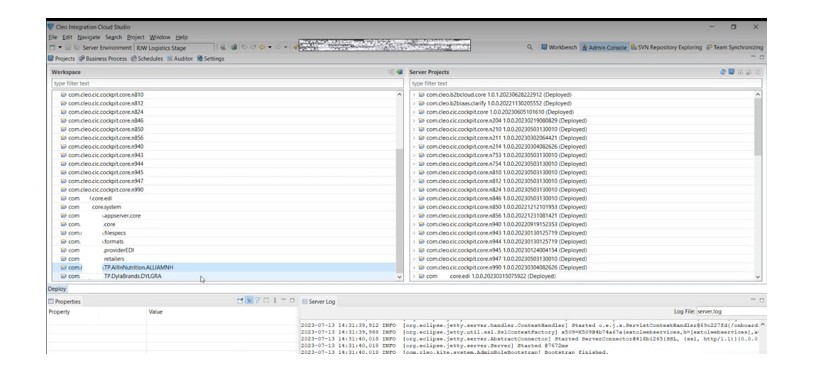Click the Deploy button
Image resolution: width=826 pixels, height=372 pixels.
[57, 289]
